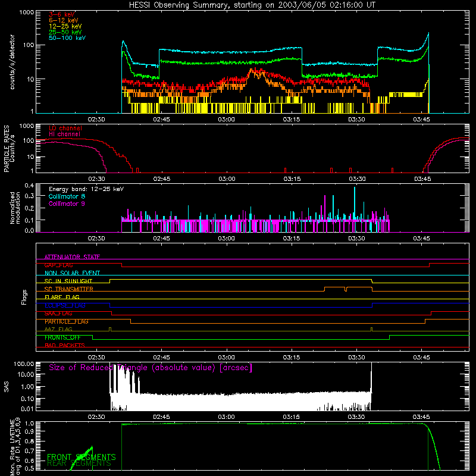Click the ATTENUATOR_STATE flag label
The image size is (476, 476).
(x=72, y=257)
